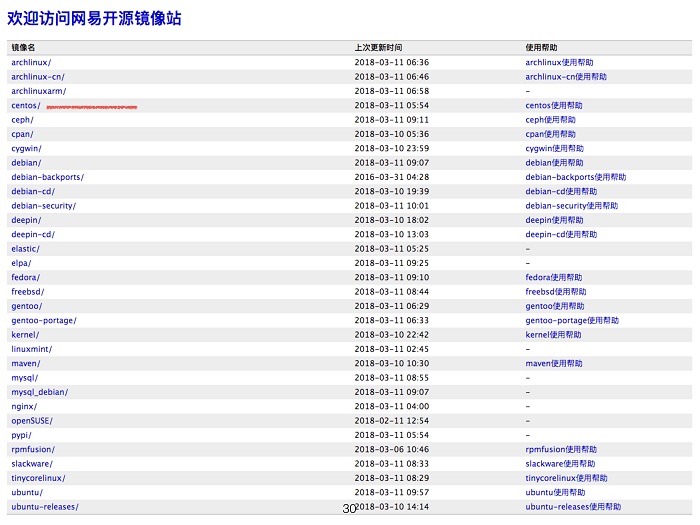700x525 pixels.
Task: Open the centos/ mirror directory
Action: click(x=26, y=105)
